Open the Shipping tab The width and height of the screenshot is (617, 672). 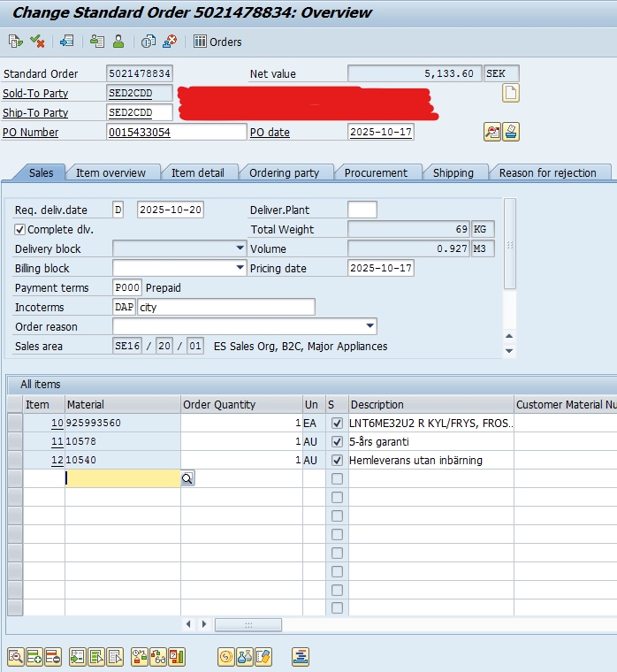coord(453,172)
